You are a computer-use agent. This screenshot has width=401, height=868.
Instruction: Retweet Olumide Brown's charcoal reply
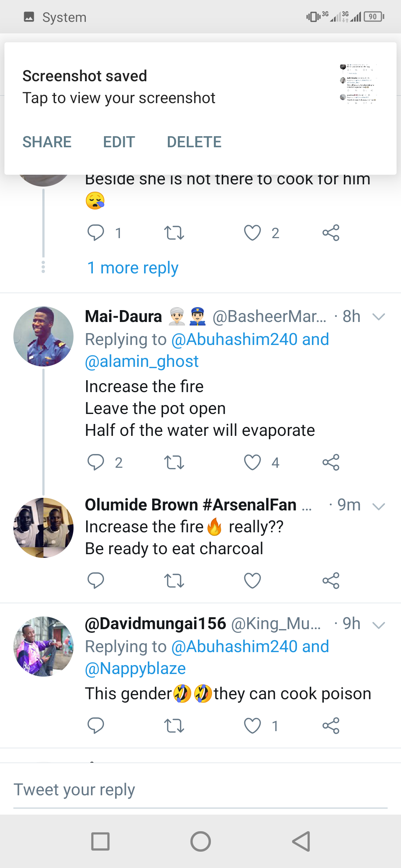click(x=174, y=581)
